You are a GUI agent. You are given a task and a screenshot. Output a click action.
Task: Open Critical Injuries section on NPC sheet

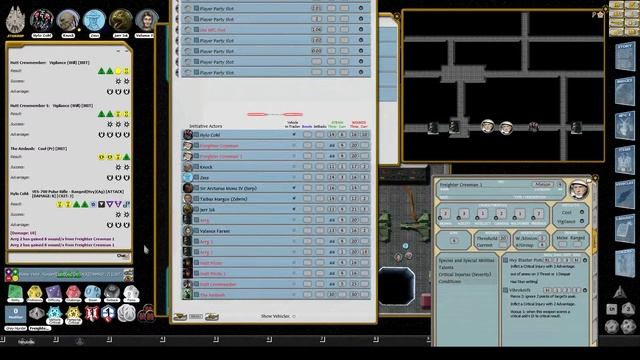tap(464, 274)
